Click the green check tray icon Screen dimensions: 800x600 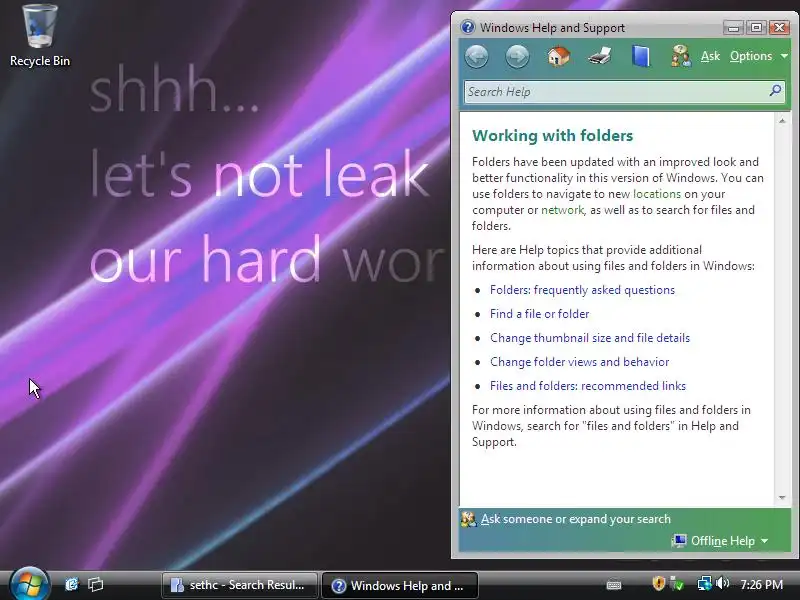678,583
